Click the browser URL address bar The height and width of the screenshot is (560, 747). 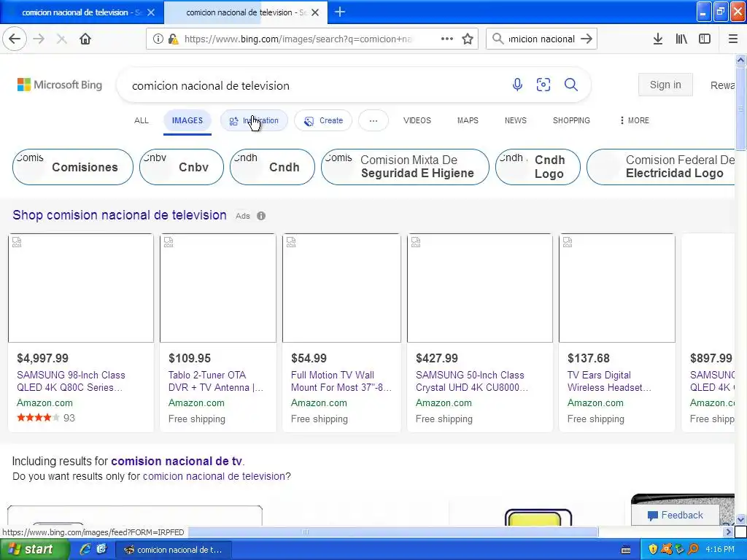(298, 39)
